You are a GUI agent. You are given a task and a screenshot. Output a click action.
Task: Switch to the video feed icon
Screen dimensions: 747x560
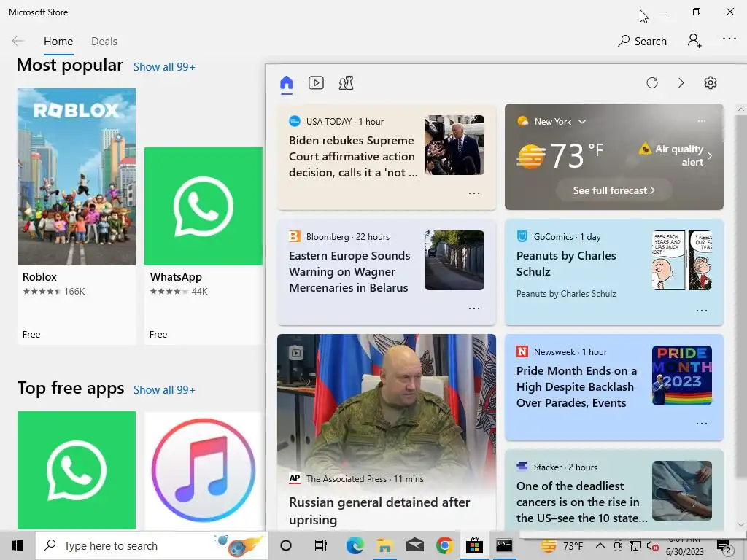tap(316, 83)
